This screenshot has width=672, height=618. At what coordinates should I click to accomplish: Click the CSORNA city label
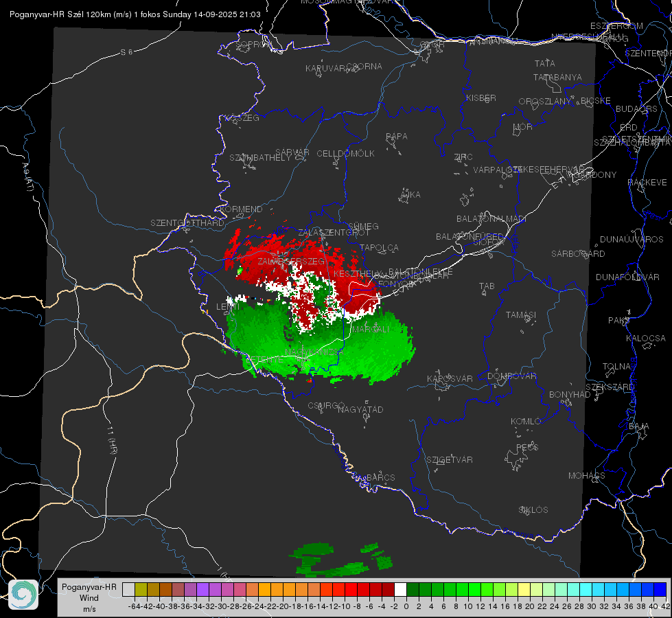point(364,66)
